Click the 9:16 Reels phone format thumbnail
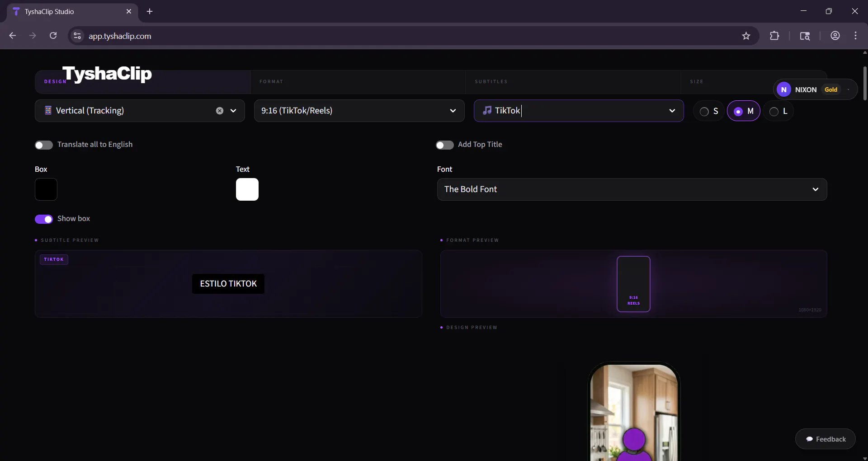Image resolution: width=868 pixels, height=461 pixels. 634,284
